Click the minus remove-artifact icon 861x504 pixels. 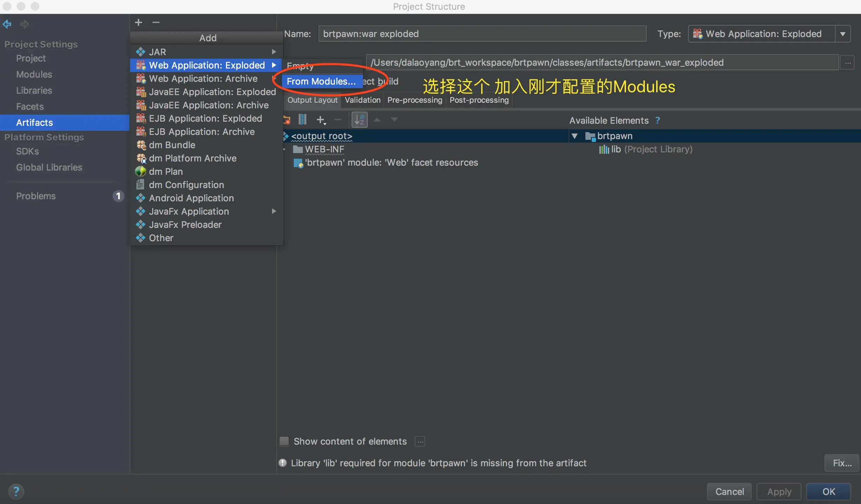coord(156,22)
